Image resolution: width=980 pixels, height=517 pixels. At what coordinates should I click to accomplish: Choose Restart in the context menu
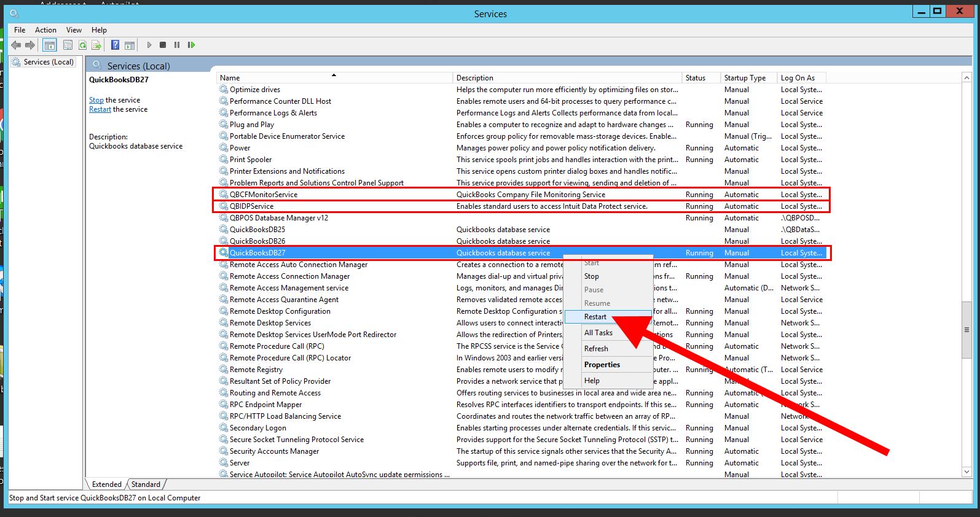pos(608,317)
